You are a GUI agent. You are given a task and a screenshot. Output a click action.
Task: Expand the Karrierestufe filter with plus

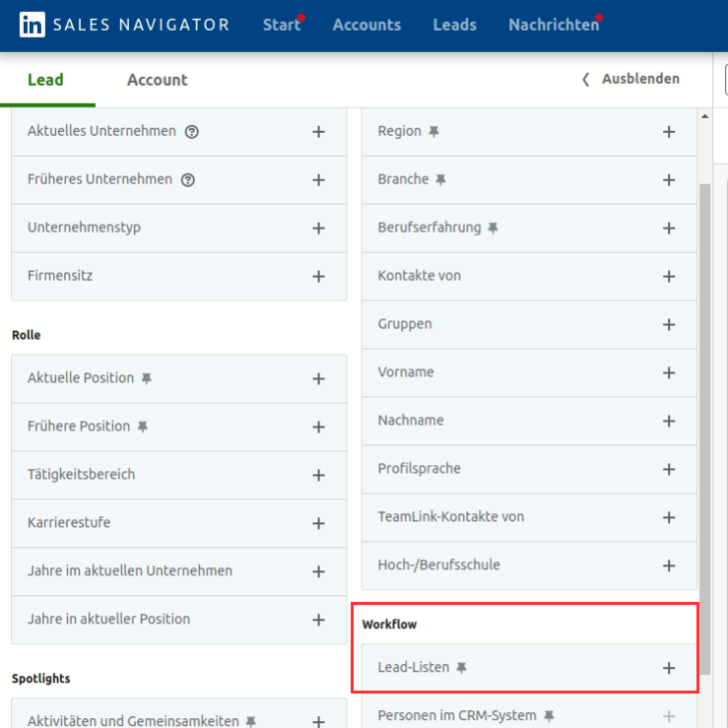pyautogui.click(x=318, y=523)
